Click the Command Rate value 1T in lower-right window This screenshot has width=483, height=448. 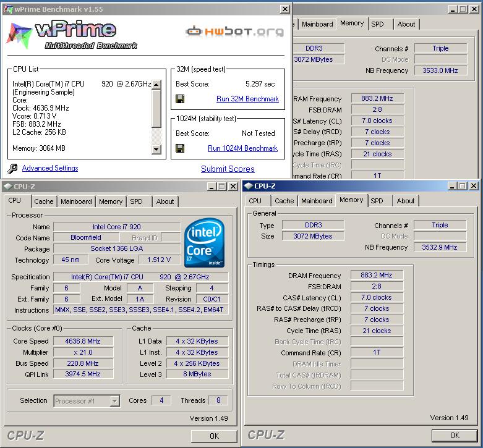(377, 352)
